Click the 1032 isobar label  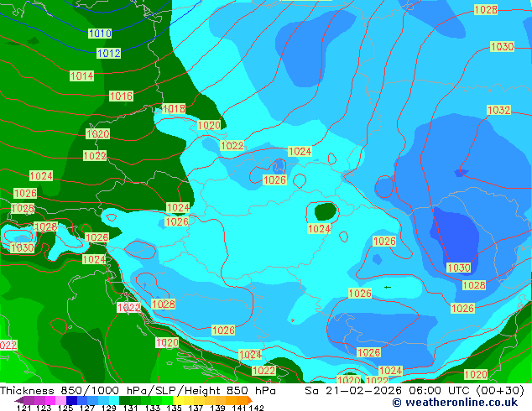498,110
